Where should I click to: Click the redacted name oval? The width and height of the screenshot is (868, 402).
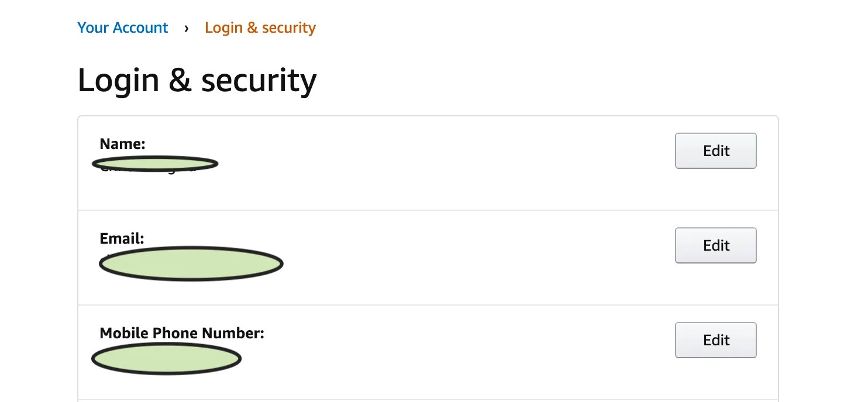click(x=155, y=164)
